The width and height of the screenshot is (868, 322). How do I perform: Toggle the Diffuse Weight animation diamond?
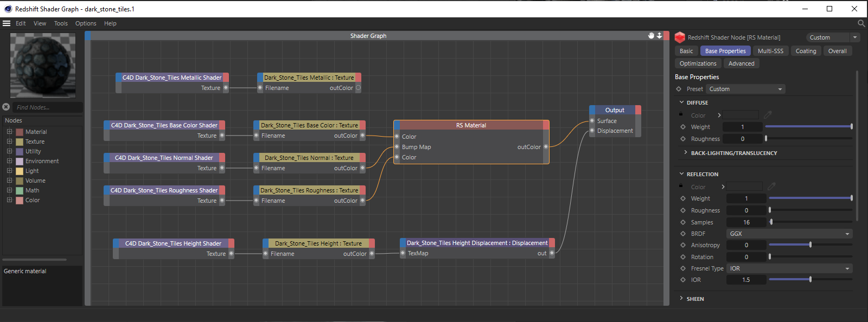pos(683,127)
